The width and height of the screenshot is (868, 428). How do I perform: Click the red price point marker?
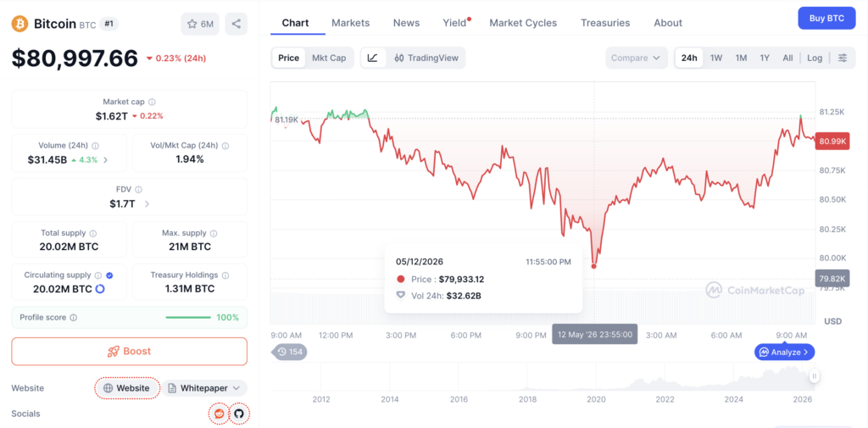click(594, 266)
